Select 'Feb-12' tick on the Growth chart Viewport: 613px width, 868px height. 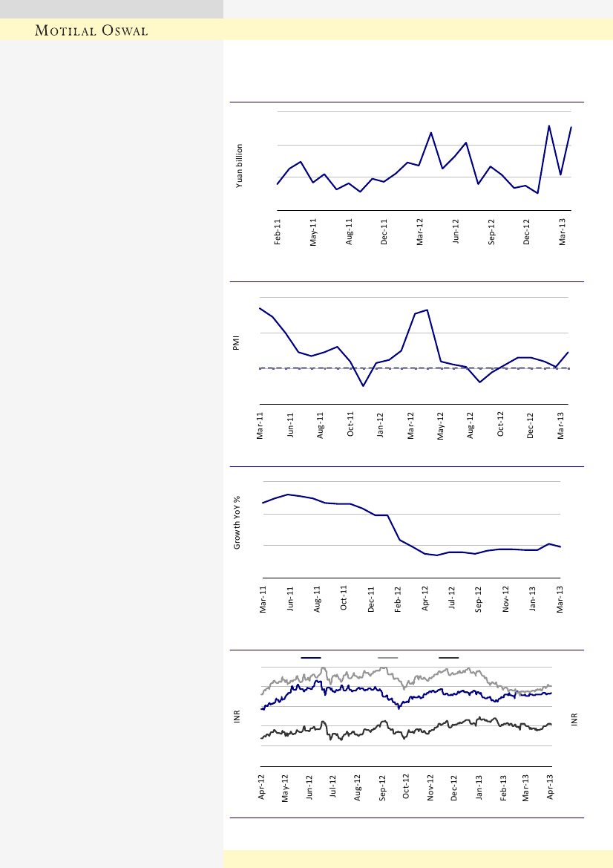(x=398, y=598)
